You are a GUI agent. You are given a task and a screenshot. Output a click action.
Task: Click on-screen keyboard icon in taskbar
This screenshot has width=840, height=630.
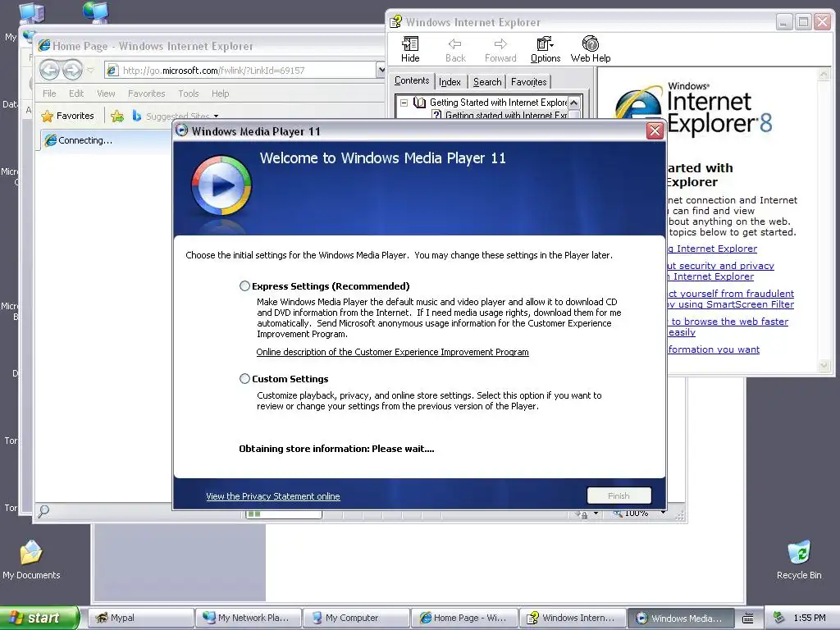click(x=748, y=619)
